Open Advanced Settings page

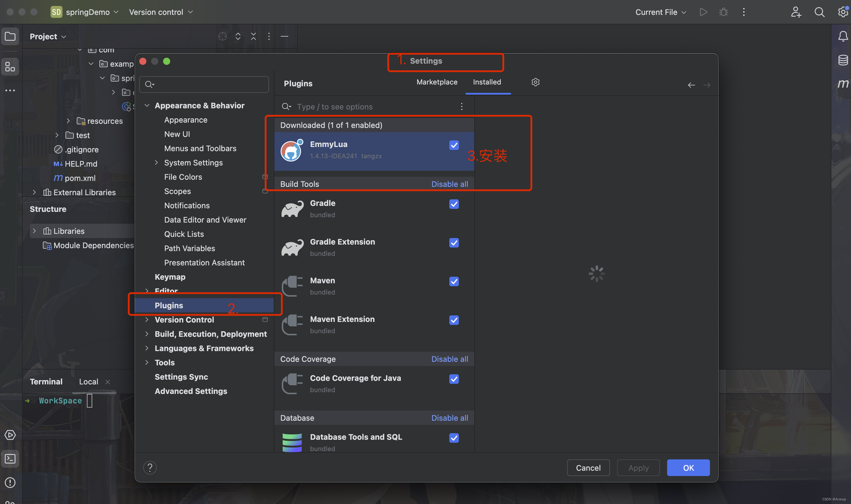coord(191,391)
